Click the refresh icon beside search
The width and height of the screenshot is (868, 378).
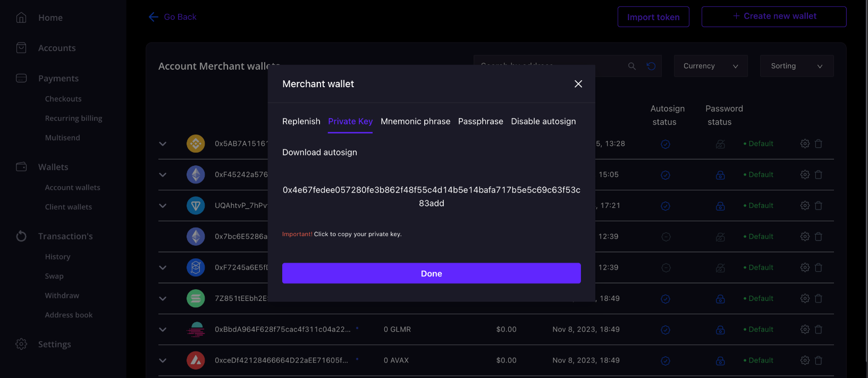[x=651, y=66]
